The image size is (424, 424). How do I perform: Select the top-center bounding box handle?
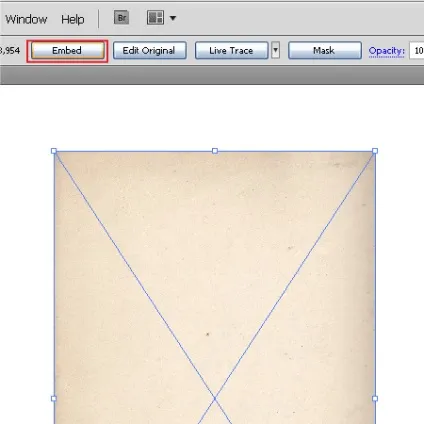(215, 151)
